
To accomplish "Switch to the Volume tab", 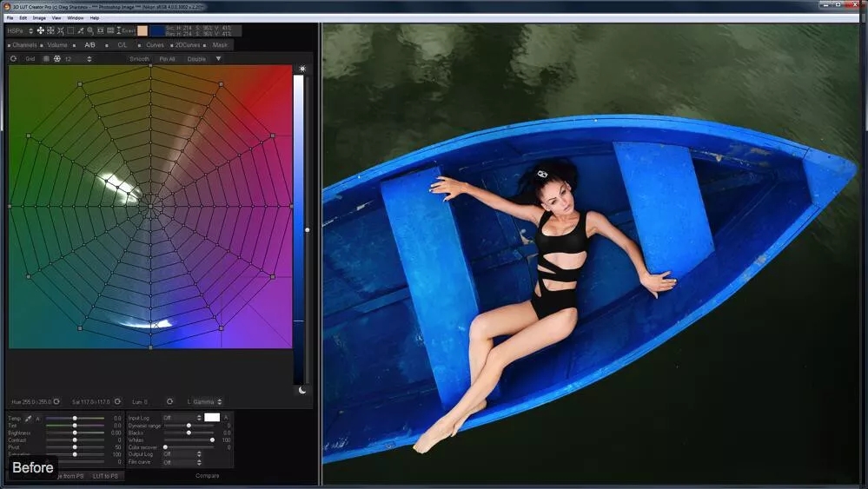I will pos(57,45).
